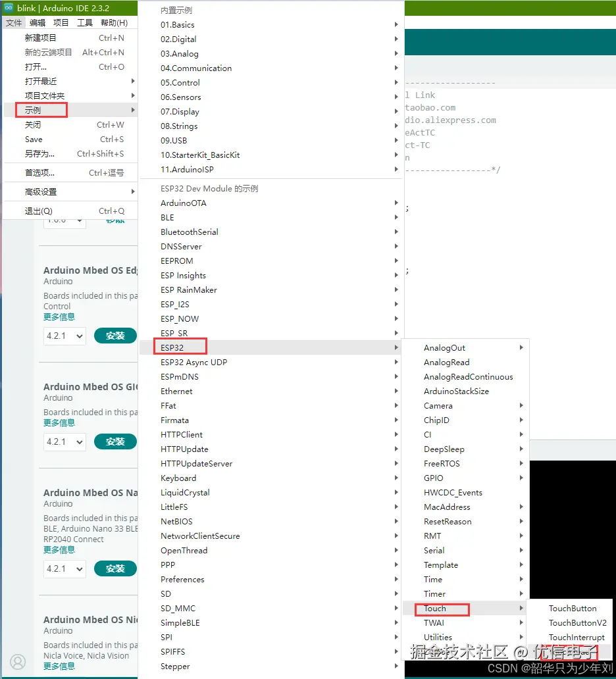This screenshot has width=616, height=679.
Task: Open the 文件 menu
Action: [x=14, y=22]
